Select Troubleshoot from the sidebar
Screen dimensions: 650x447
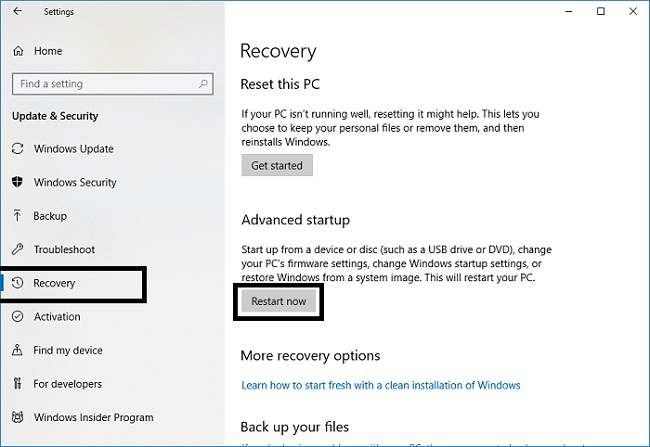[64, 249]
